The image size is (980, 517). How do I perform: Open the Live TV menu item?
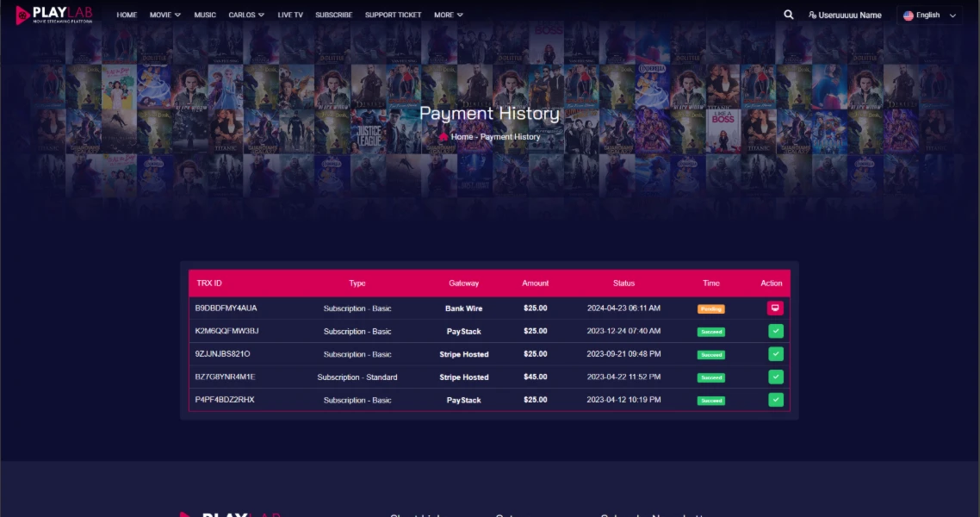click(290, 15)
